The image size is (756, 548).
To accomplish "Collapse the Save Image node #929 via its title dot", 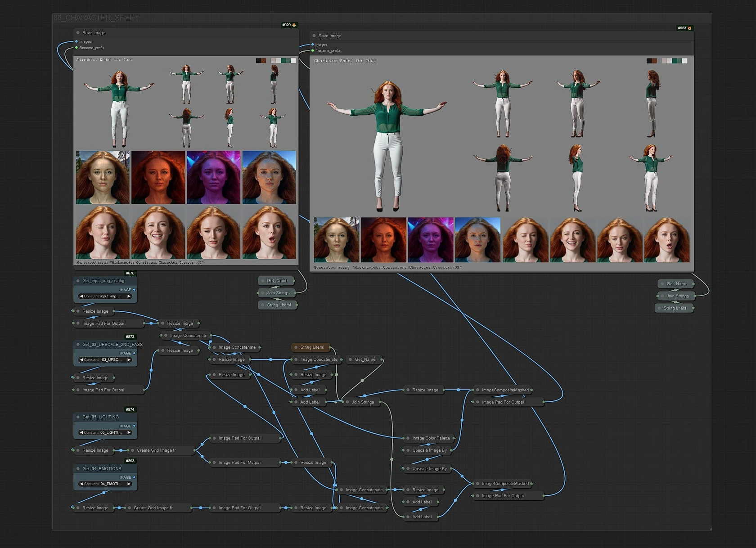I will tap(78, 33).
